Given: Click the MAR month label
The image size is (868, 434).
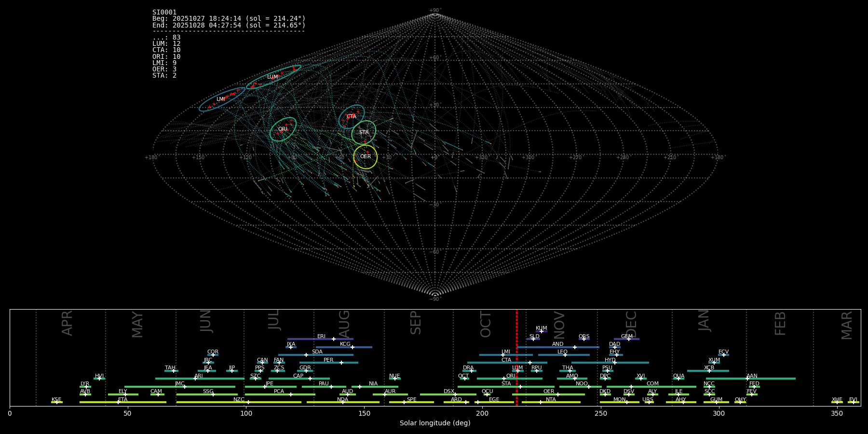Looking at the screenshot, I should (x=847, y=325).
